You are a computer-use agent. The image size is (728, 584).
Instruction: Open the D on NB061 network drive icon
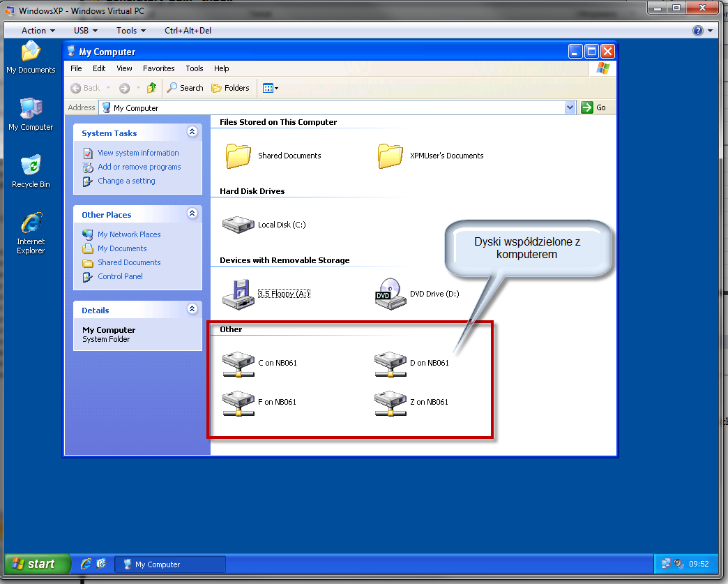point(390,364)
